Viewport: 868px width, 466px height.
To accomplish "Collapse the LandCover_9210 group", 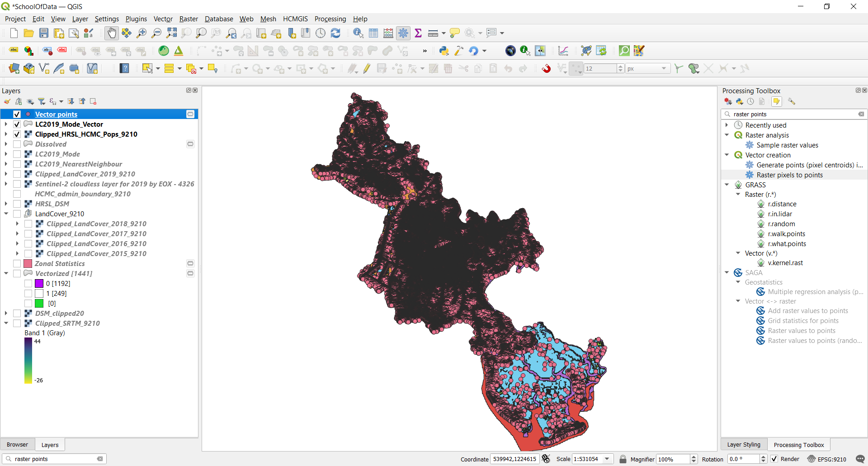I will [6, 214].
